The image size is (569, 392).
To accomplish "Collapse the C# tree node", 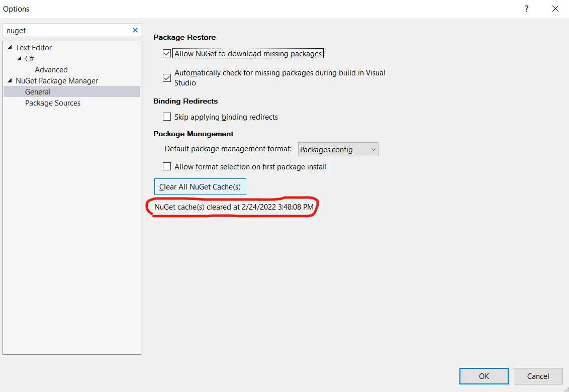I will pos(19,59).
